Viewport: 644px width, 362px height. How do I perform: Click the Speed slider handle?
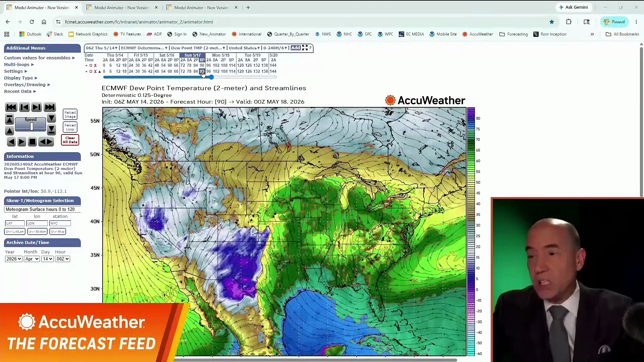(32, 126)
